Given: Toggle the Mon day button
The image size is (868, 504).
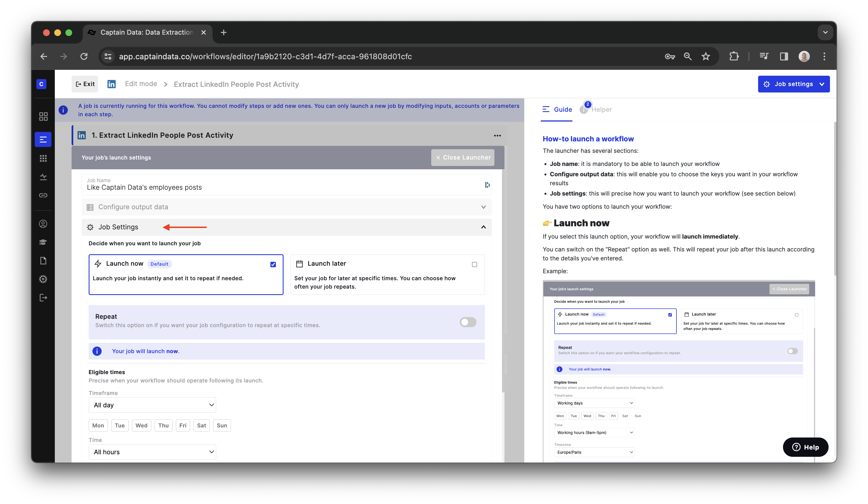Looking at the screenshot, I should coord(98,425).
